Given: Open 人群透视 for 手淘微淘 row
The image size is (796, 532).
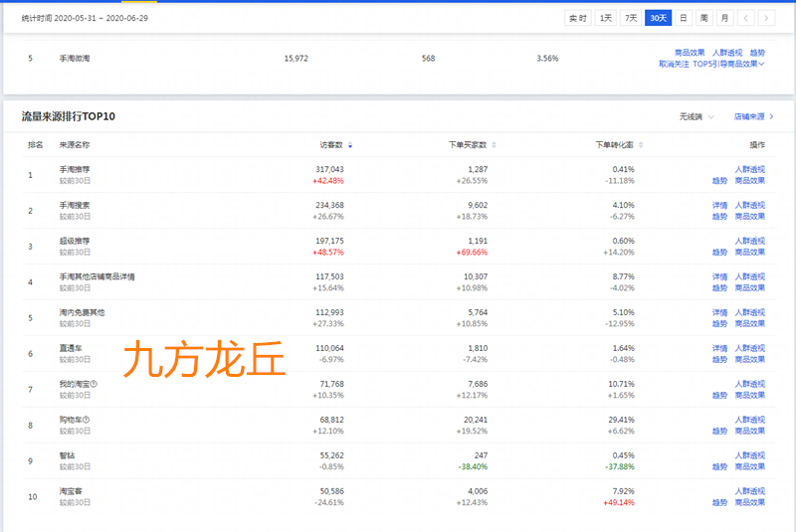Looking at the screenshot, I should 727,53.
